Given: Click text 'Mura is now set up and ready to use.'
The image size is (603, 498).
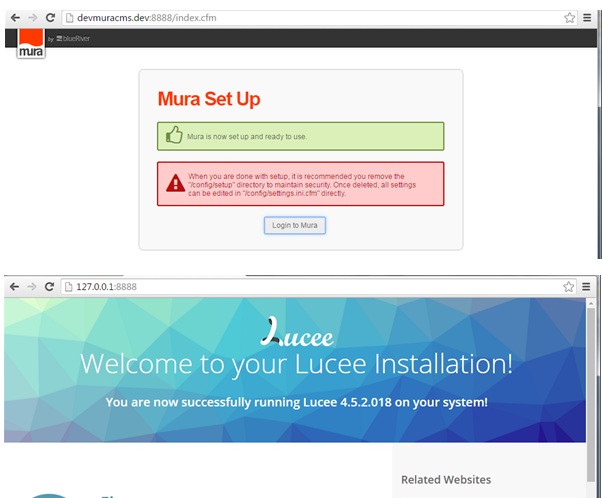Looking at the screenshot, I should click(247, 137).
